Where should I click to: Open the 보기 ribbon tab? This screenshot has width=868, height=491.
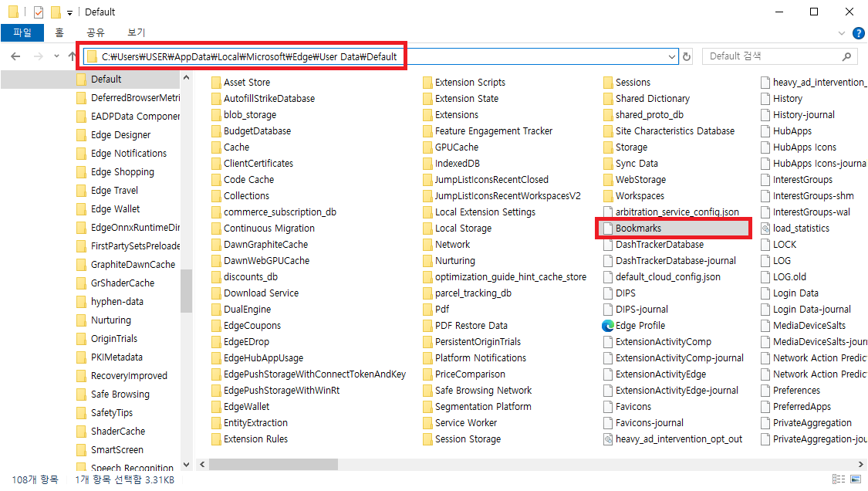(x=136, y=32)
